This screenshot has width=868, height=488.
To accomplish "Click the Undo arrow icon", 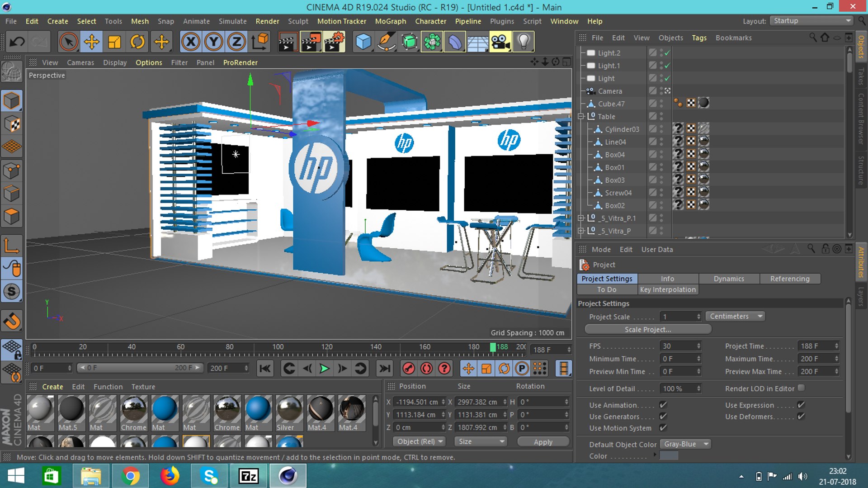I will point(17,42).
